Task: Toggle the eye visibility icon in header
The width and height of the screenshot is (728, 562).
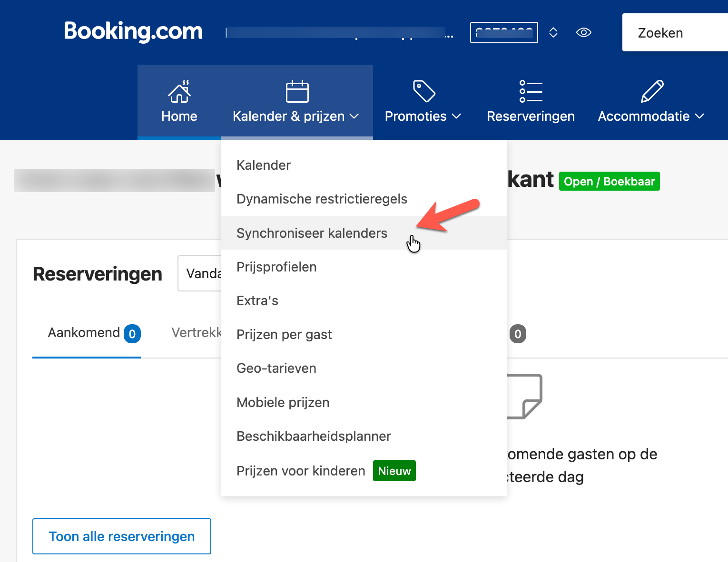Action: [584, 32]
